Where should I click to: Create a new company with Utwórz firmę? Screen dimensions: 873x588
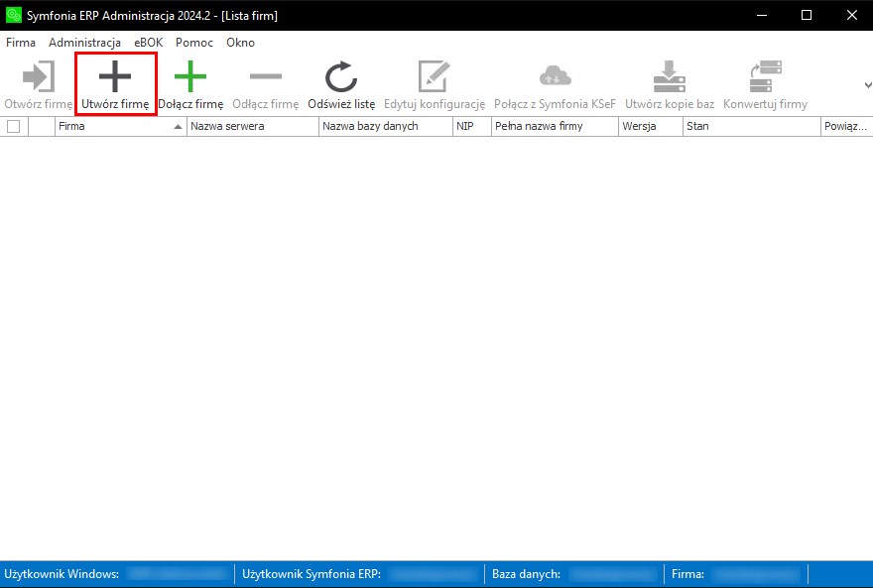[115, 84]
